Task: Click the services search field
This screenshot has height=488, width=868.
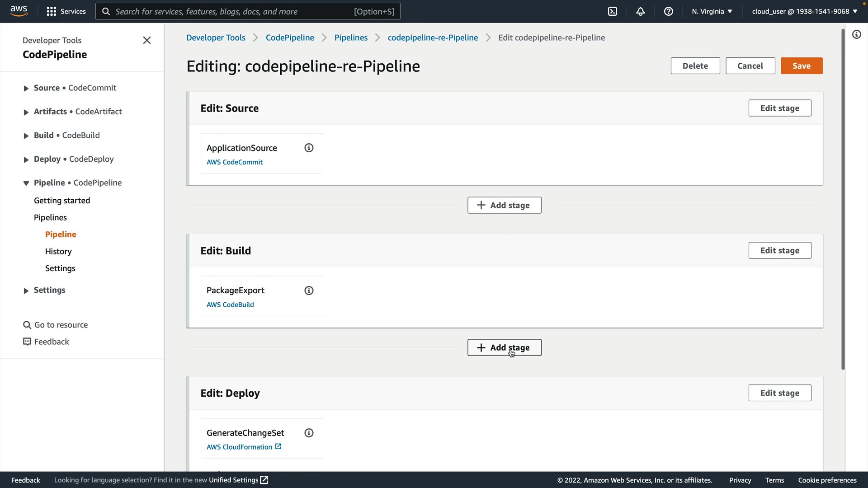Action: coord(248,11)
